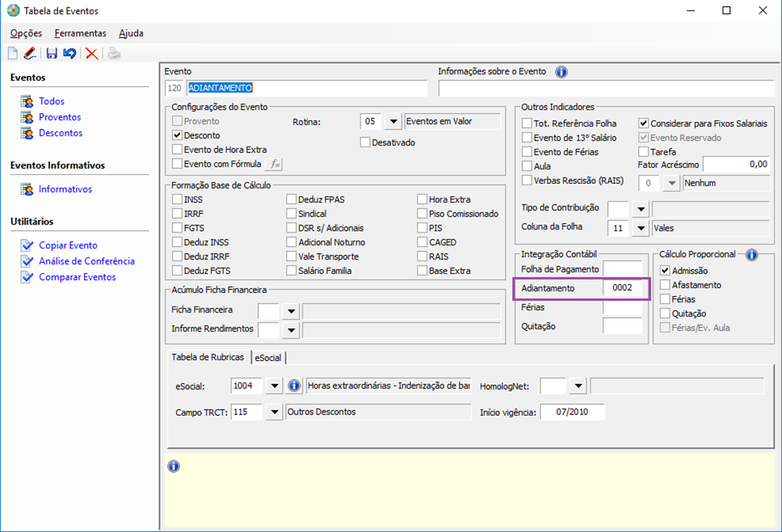Open the Tipo de Contribuição dropdown
This screenshot has width=782, height=532.
641,209
